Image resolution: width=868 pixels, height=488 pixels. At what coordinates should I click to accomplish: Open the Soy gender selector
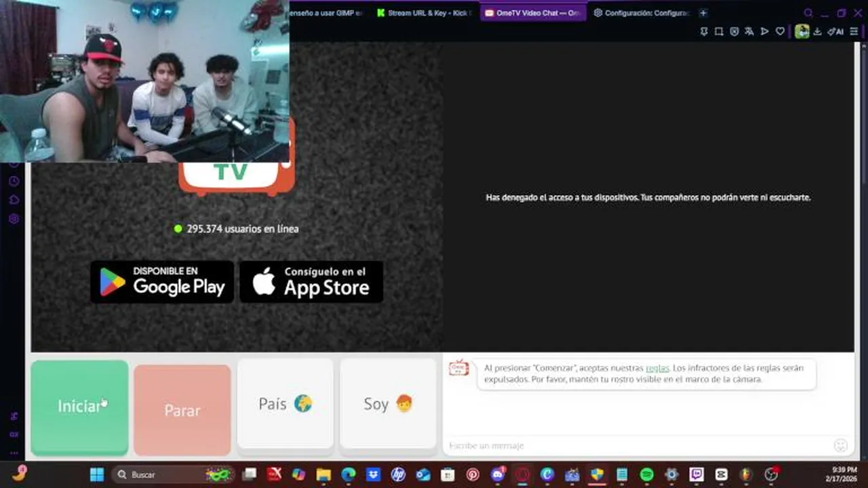click(388, 404)
